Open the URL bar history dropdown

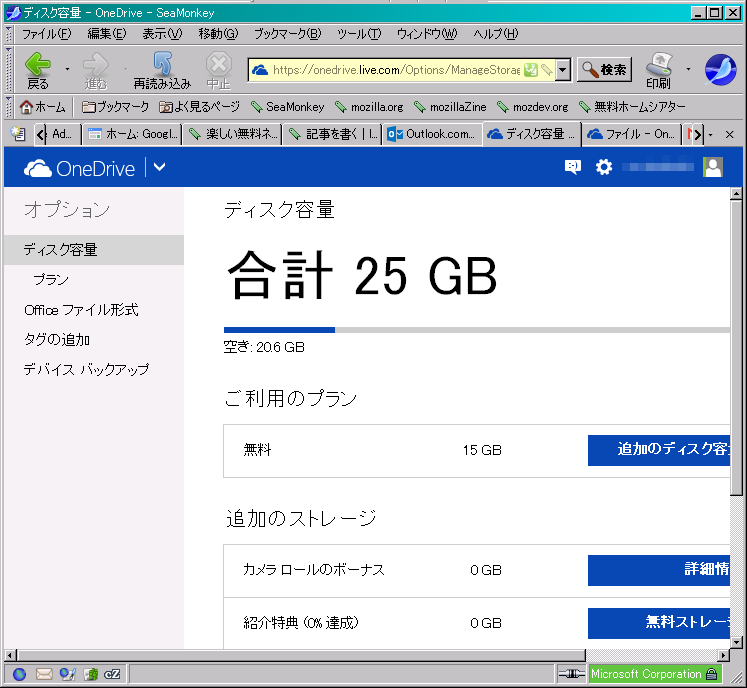click(x=563, y=70)
